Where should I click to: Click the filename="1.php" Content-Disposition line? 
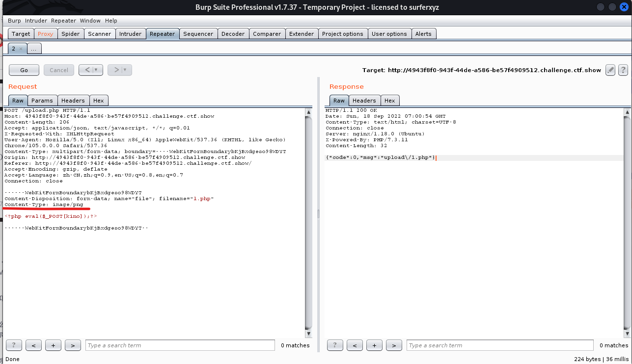point(109,199)
